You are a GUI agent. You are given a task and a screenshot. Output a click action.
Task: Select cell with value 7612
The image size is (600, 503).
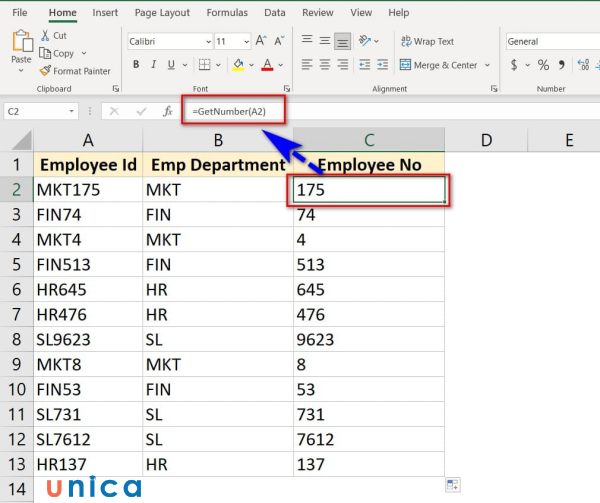369,439
